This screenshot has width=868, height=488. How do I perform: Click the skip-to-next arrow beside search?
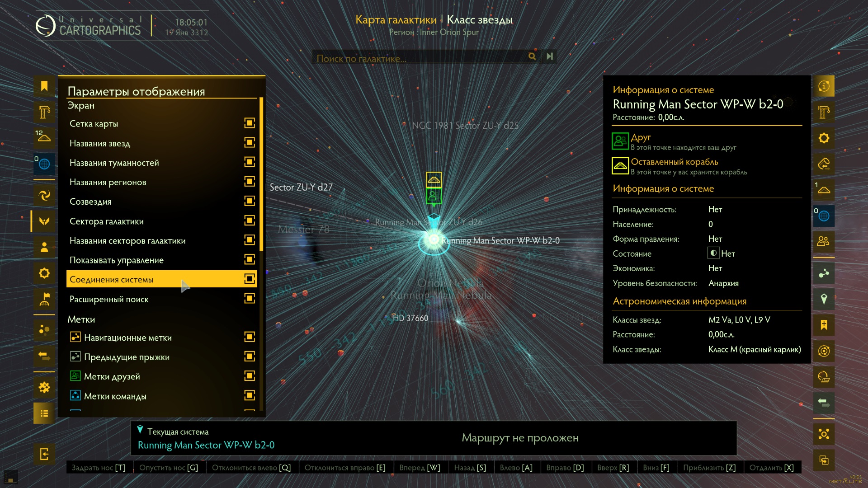549,56
